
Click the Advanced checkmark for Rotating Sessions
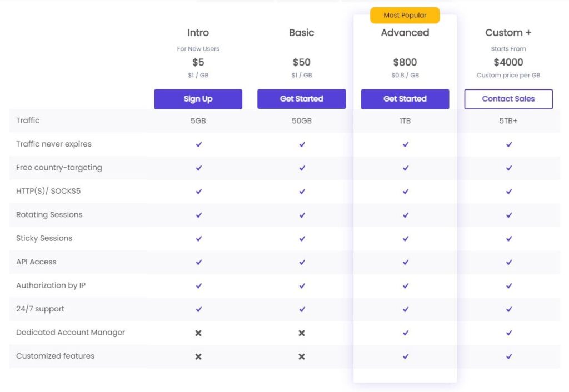point(405,215)
